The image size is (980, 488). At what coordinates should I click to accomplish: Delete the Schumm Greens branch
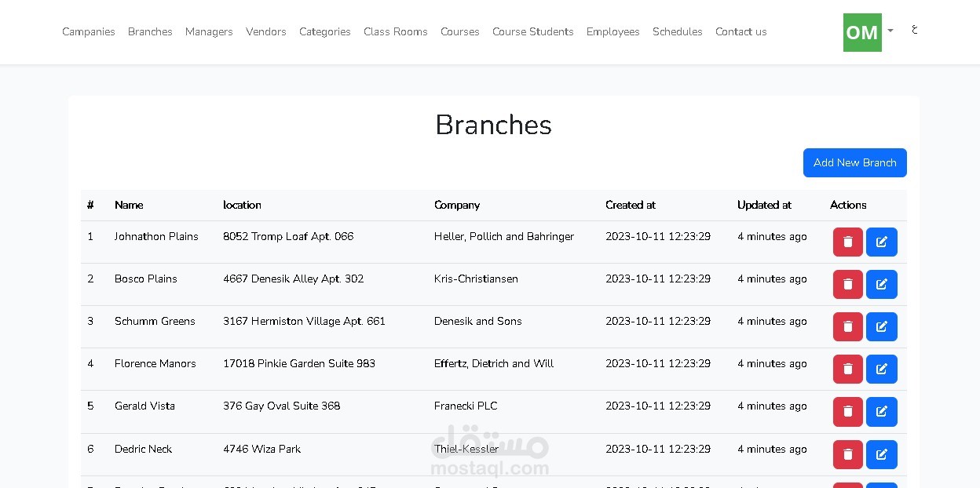(x=848, y=326)
